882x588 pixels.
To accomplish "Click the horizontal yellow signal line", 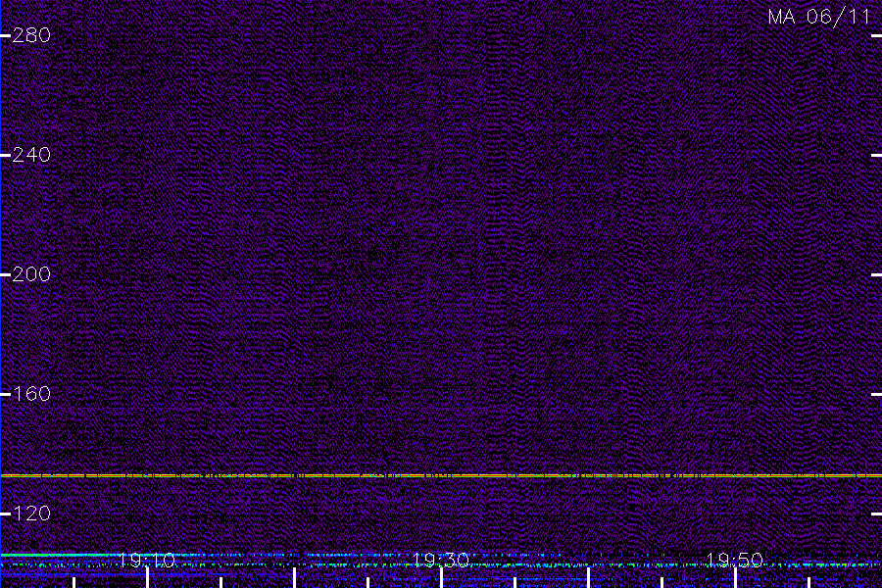I will (441, 475).
